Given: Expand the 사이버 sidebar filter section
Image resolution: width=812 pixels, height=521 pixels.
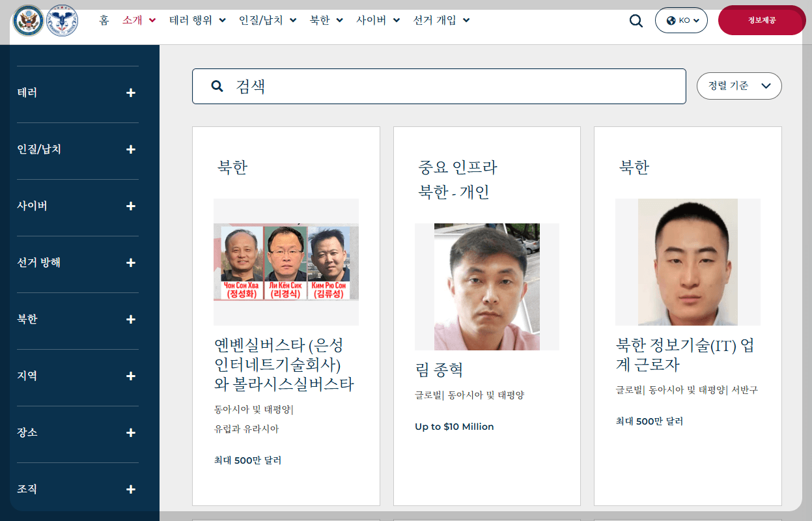Looking at the screenshot, I should 130,206.
